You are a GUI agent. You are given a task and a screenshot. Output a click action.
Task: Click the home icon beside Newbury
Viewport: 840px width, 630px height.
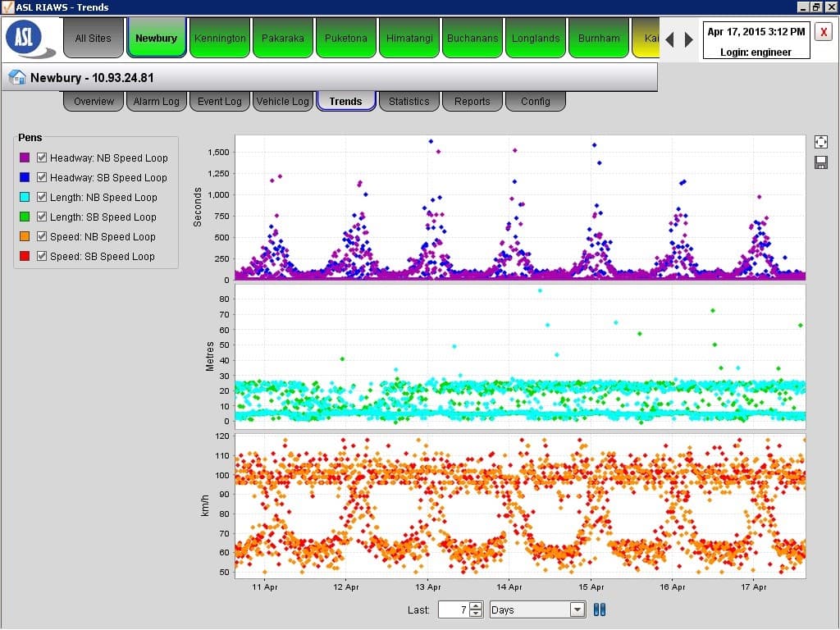16,78
